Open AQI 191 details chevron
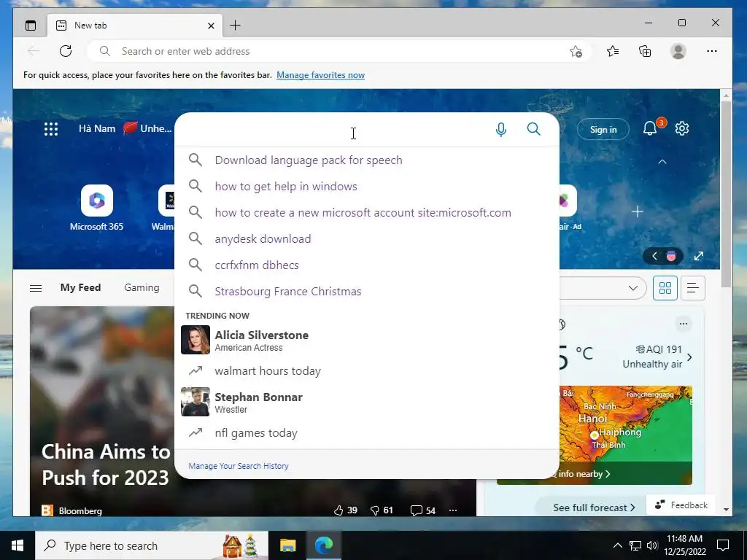This screenshot has height=560, width=747. pyautogui.click(x=689, y=357)
